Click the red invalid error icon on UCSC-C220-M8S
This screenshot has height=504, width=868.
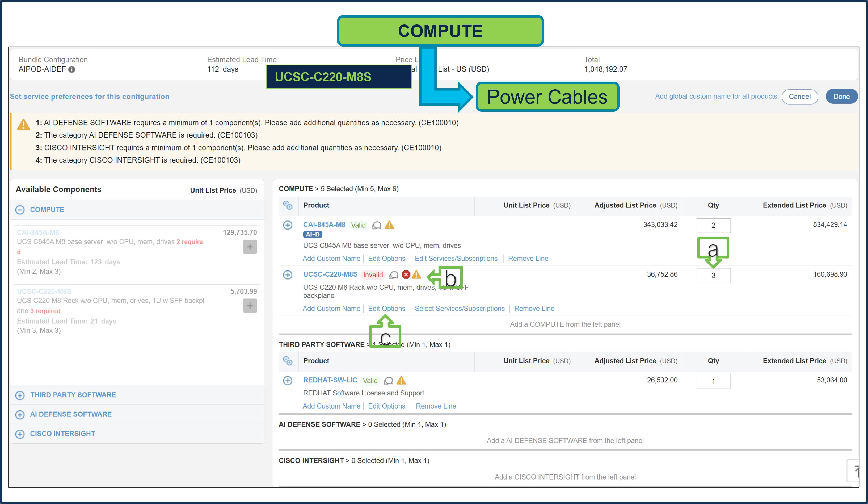click(406, 275)
